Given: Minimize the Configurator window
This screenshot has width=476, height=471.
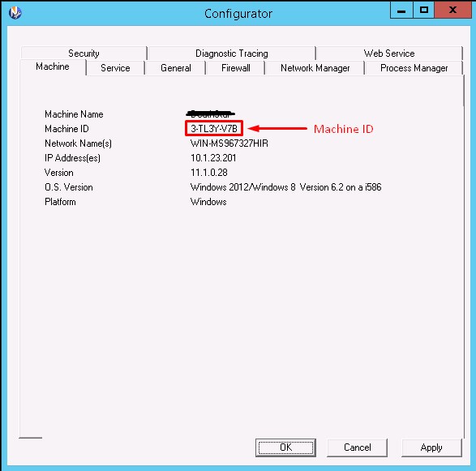Looking at the screenshot, I should [401, 11].
